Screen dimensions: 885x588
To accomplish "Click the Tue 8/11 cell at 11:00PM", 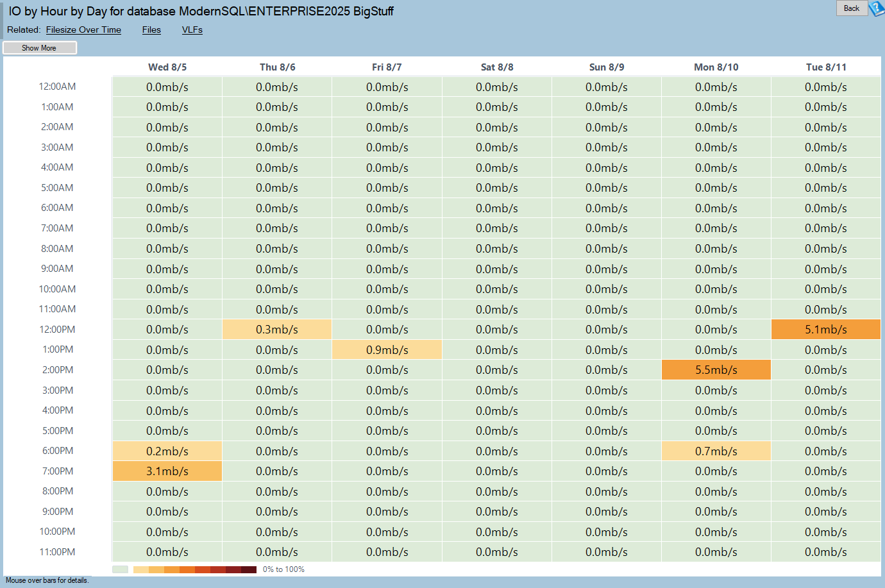I will (826, 552).
